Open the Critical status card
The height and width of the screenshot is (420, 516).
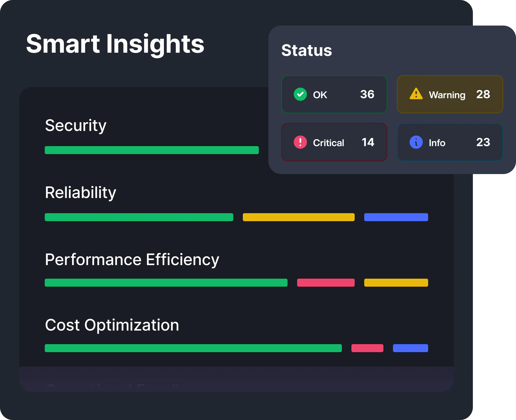[334, 142]
